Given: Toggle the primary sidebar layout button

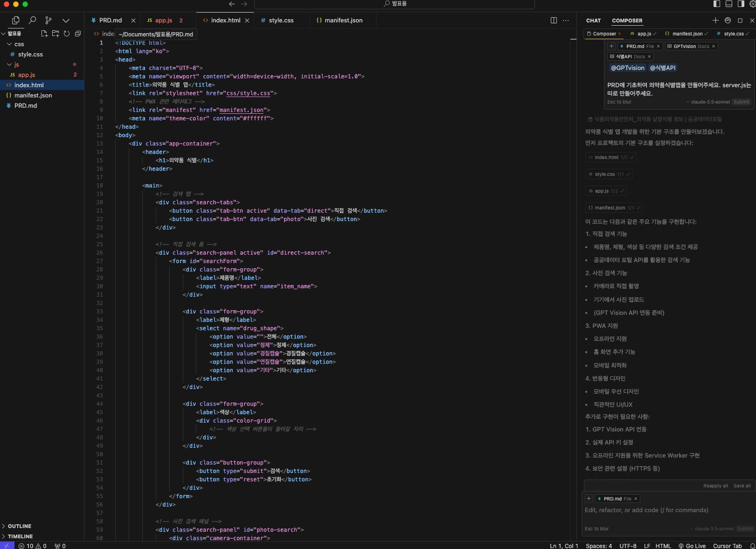Looking at the screenshot, I should (x=717, y=4).
